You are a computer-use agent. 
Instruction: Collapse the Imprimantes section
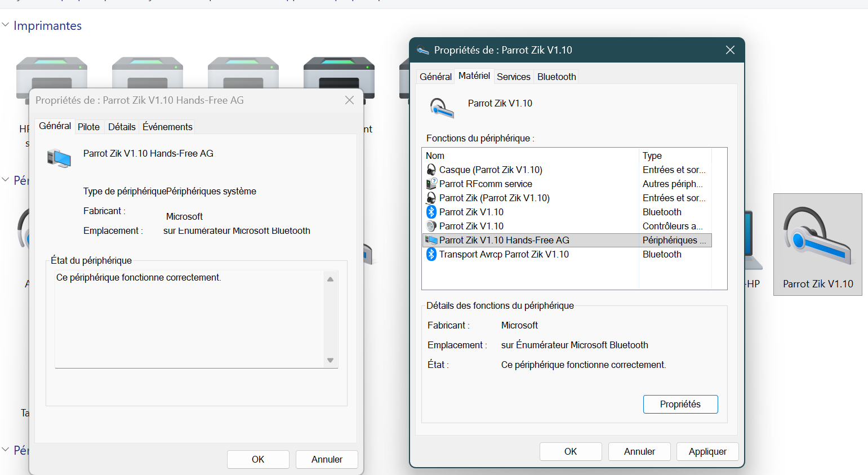tap(6, 25)
